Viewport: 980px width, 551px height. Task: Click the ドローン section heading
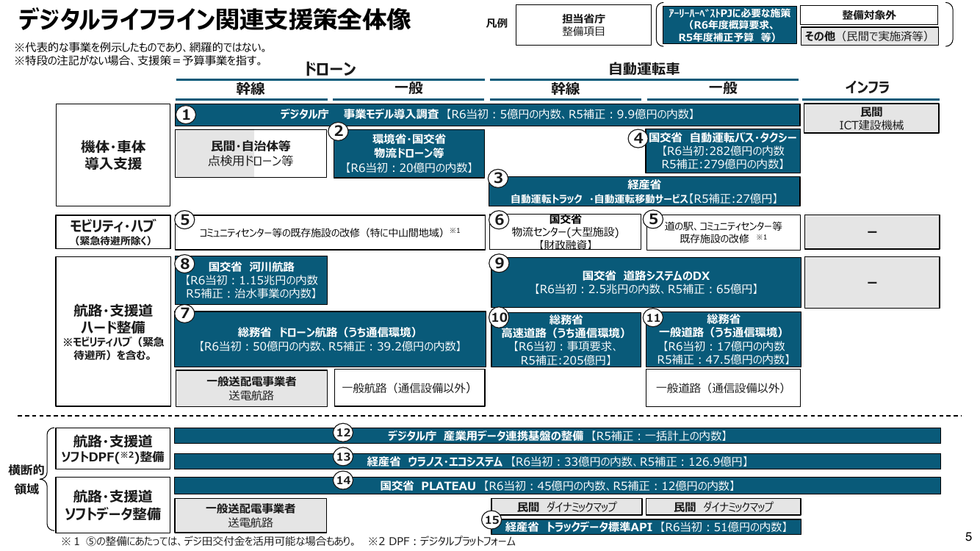[x=330, y=70]
